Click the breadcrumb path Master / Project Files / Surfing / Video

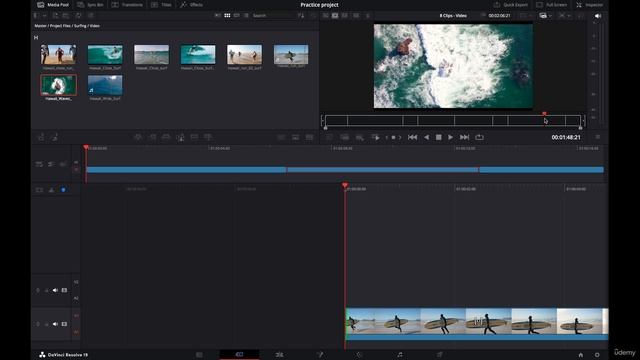(x=67, y=26)
